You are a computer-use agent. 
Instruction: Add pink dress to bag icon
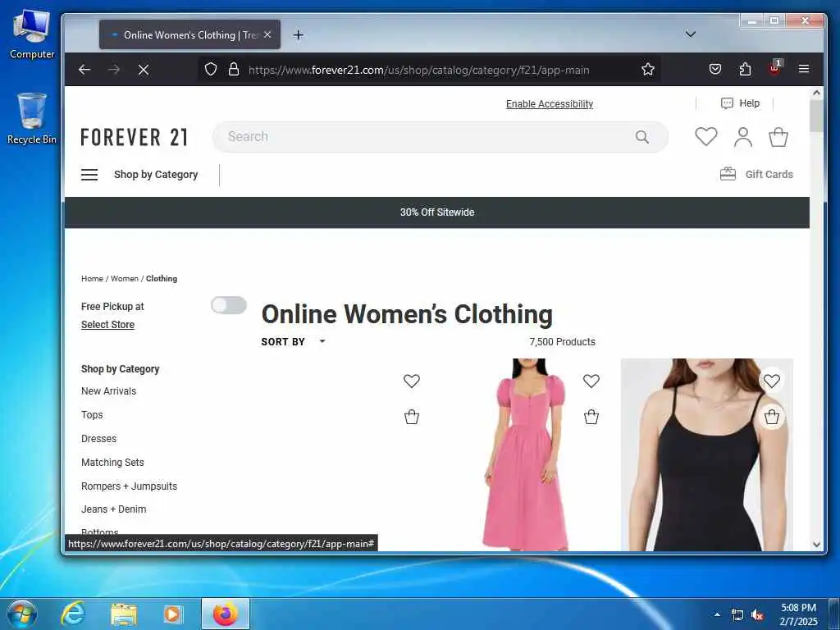pos(591,417)
